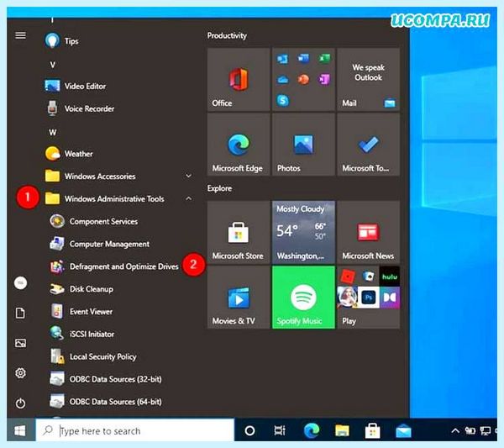The width and height of the screenshot is (504, 448).
Task: Open Microsoft Store on taskbar
Action: [372, 430]
